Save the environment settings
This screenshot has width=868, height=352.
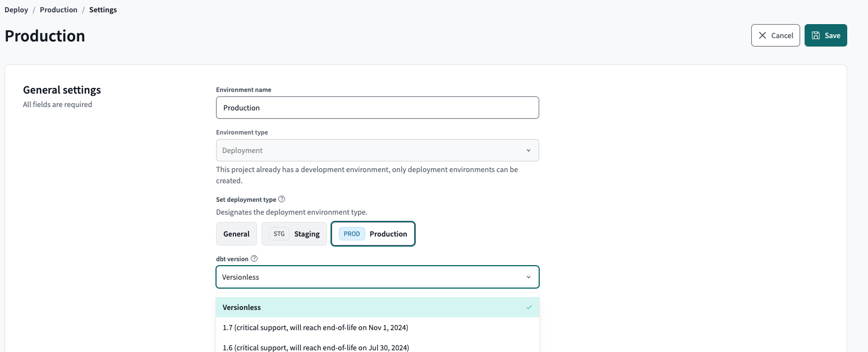coord(825,35)
